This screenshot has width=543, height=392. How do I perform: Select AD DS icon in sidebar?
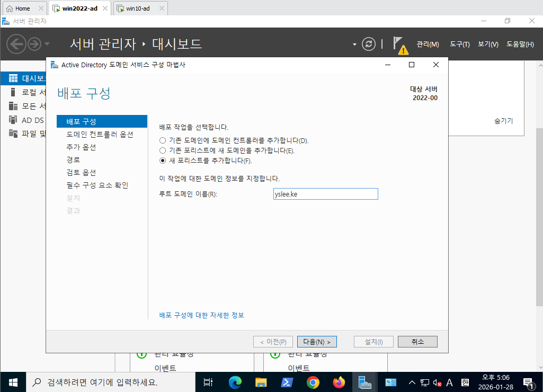tap(13, 120)
